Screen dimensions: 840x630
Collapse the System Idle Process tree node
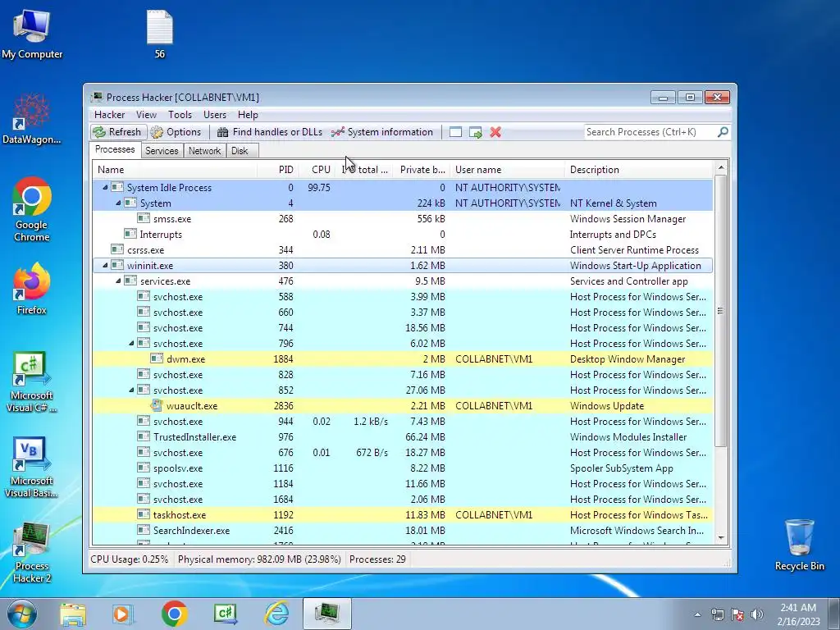(105, 188)
